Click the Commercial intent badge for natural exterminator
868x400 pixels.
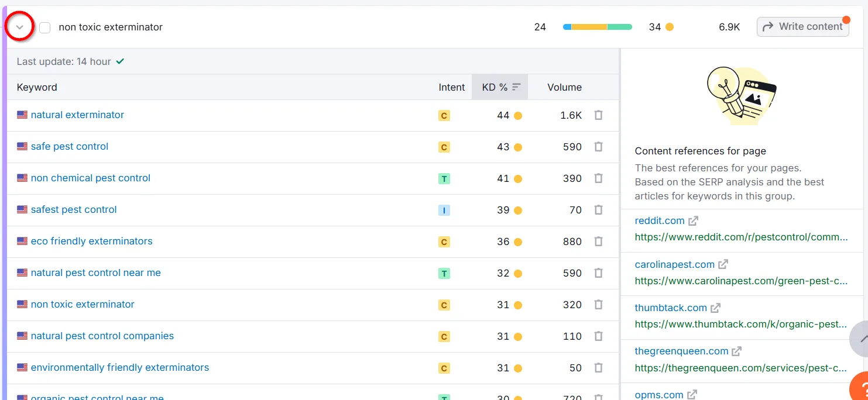(x=444, y=116)
